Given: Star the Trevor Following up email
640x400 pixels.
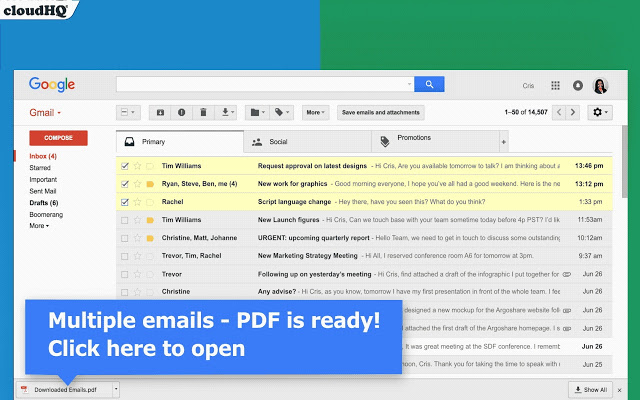Looking at the screenshot, I should coord(138,274).
